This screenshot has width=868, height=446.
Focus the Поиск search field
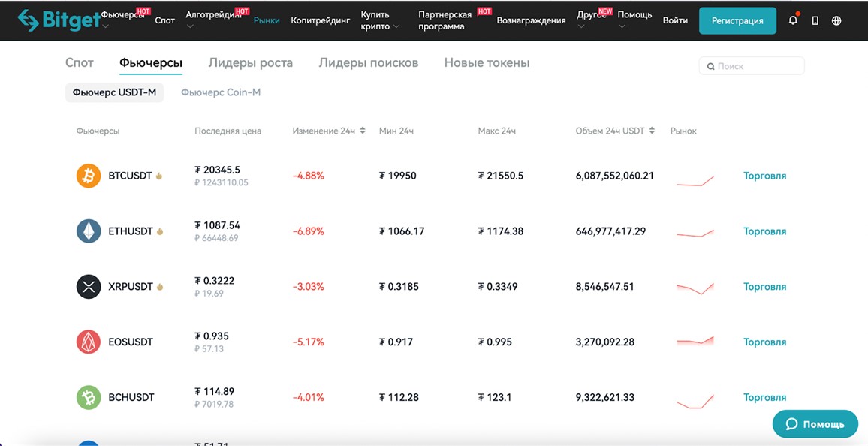click(x=752, y=66)
